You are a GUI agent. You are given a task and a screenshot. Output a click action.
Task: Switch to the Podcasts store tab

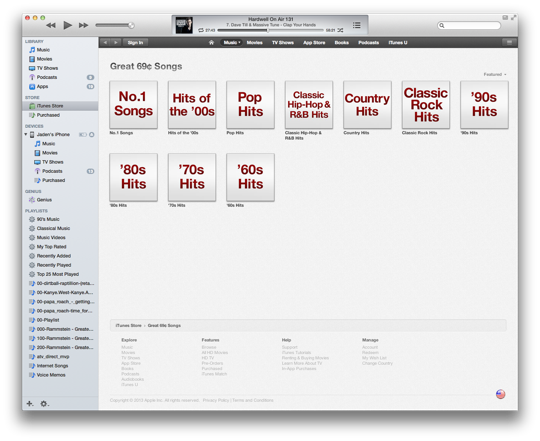[368, 43]
